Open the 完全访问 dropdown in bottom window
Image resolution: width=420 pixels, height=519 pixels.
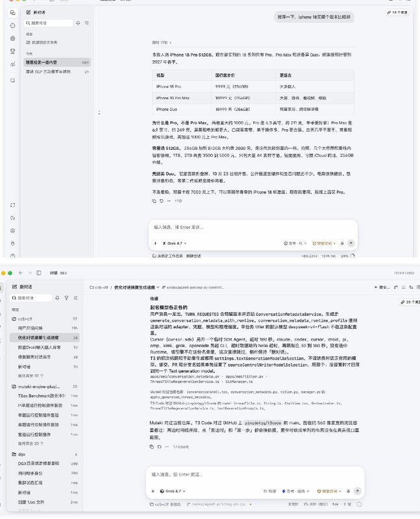[329, 491]
